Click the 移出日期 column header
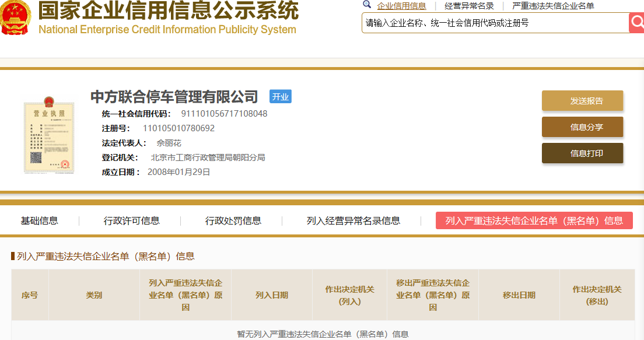Screen dimensions: 644x340 click(x=519, y=295)
